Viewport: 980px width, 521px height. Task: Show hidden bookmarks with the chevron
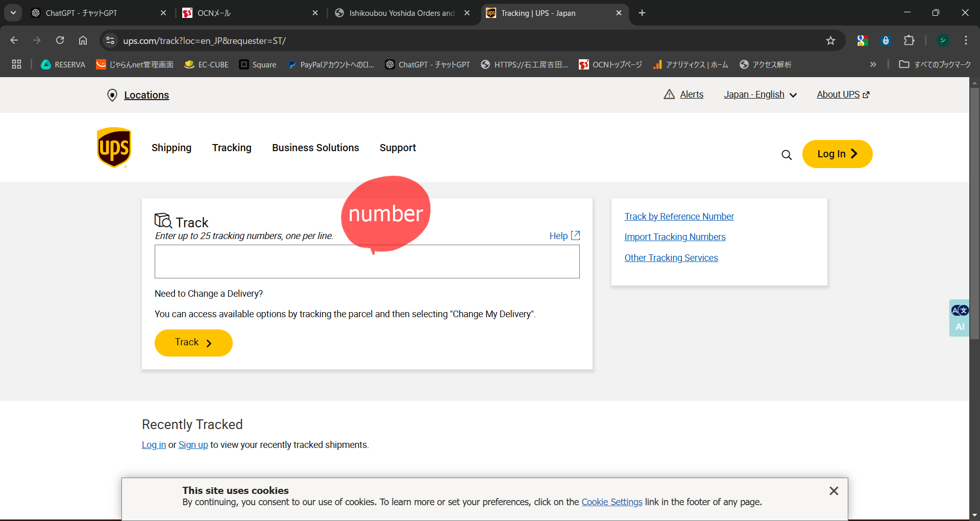tap(873, 64)
